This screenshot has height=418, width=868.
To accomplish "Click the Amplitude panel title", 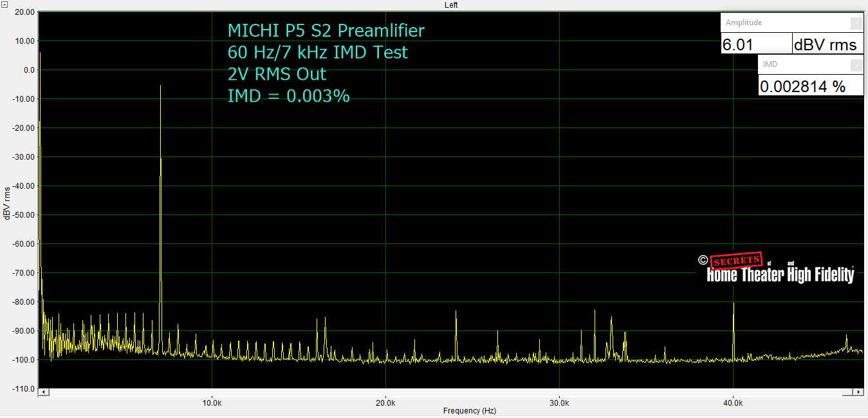I will point(744,23).
